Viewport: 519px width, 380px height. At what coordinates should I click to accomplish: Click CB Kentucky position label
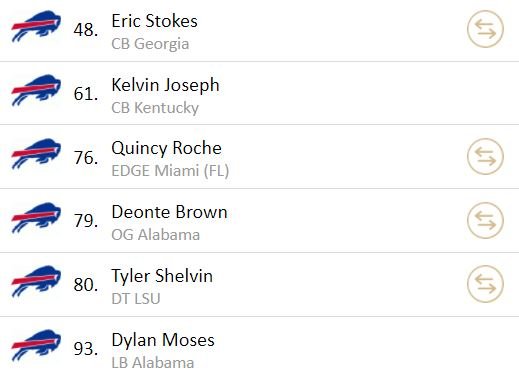155,108
